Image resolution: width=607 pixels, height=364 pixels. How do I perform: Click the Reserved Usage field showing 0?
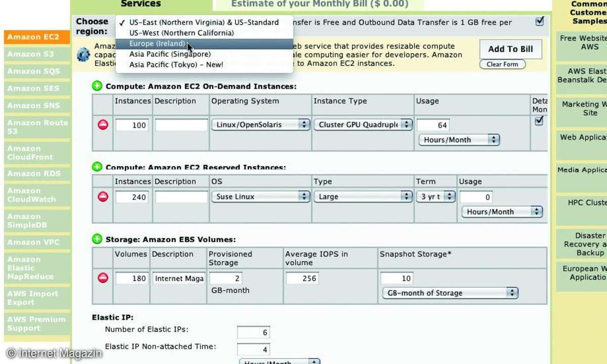coord(476,197)
